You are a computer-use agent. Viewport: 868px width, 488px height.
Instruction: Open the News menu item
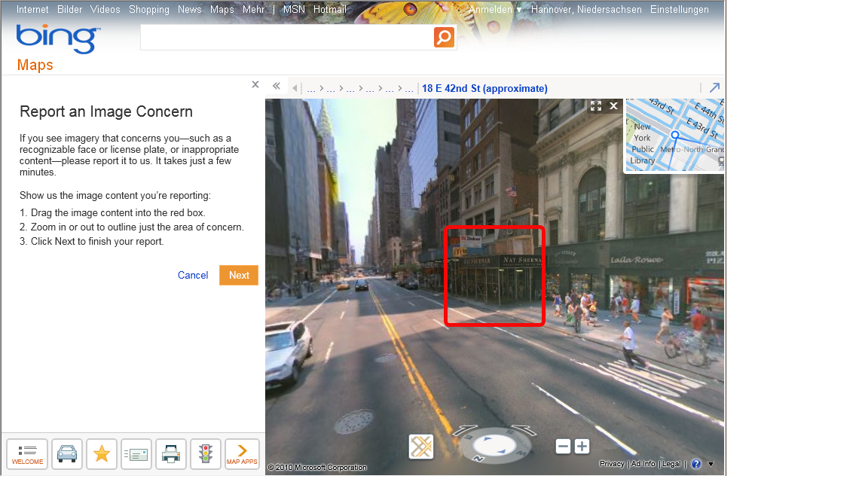(x=189, y=9)
